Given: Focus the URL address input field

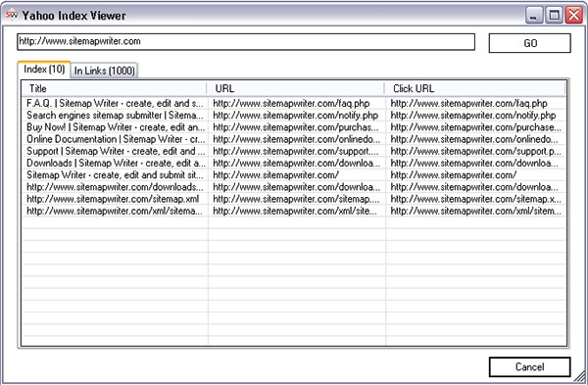Looking at the screenshot, I should click(x=246, y=41).
